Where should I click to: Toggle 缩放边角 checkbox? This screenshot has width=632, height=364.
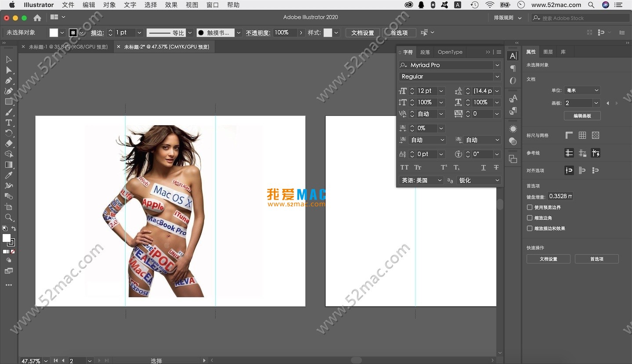click(x=529, y=218)
